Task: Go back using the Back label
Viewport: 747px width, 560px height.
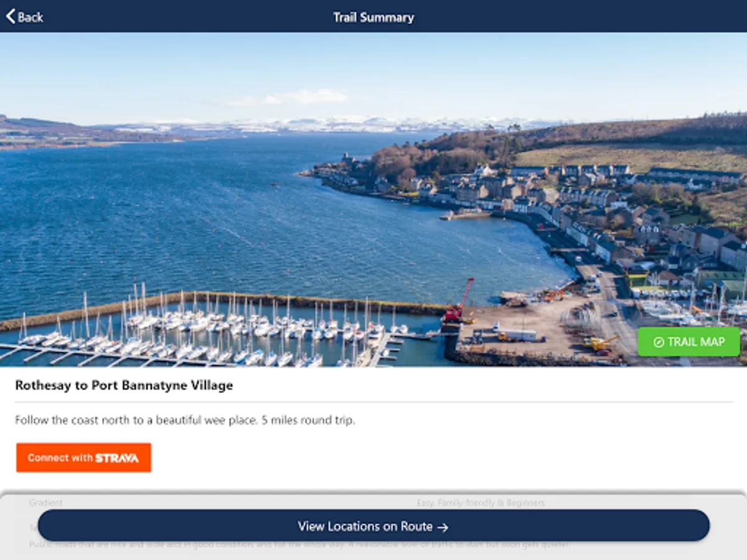Action: pyautogui.click(x=31, y=17)
